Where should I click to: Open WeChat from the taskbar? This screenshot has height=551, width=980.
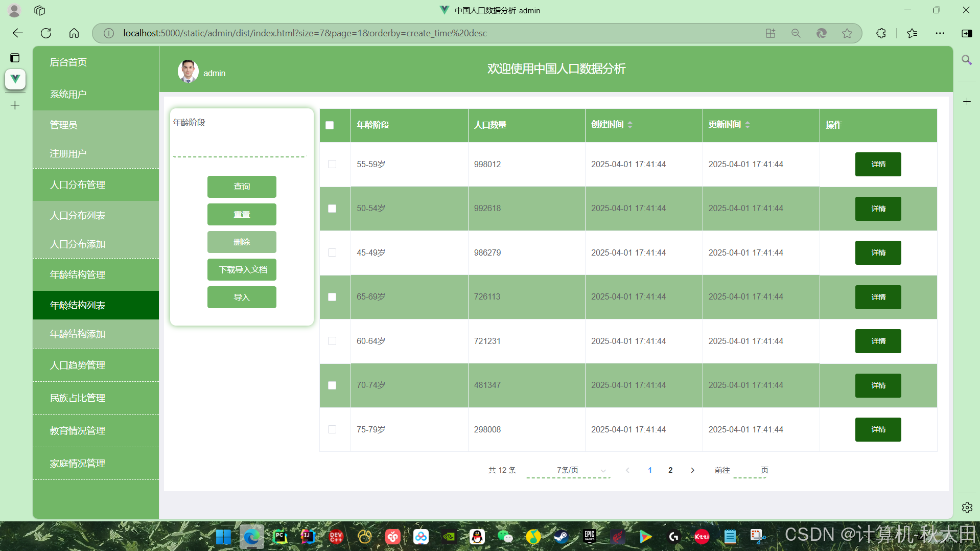pyautogui.click(x=505, y=537)
